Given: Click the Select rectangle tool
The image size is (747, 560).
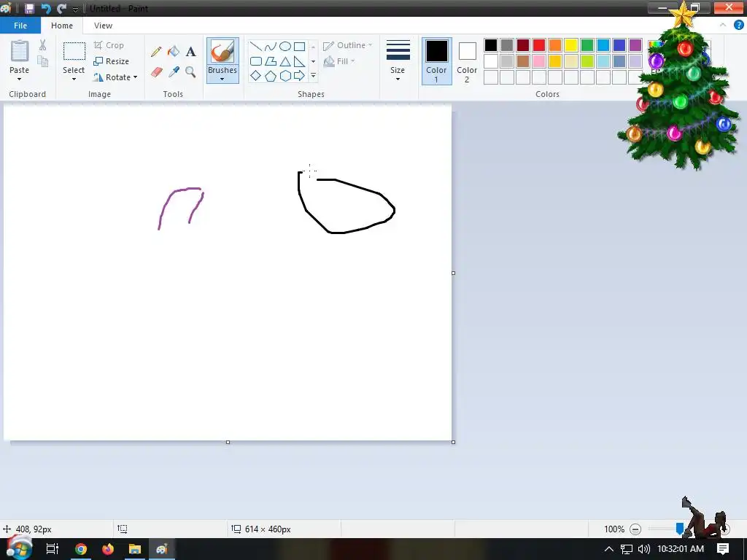Looking at the screenshot, I should [74, 51].
